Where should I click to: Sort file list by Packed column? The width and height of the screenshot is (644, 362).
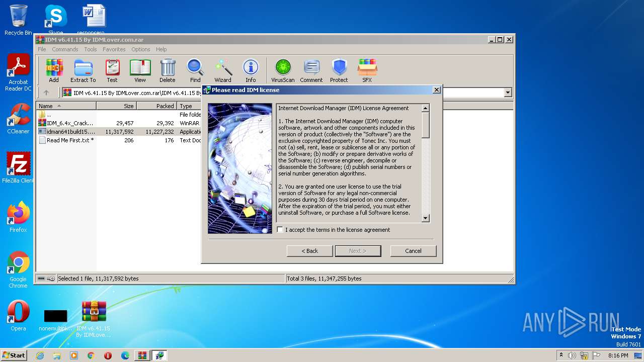pos(156,106)
